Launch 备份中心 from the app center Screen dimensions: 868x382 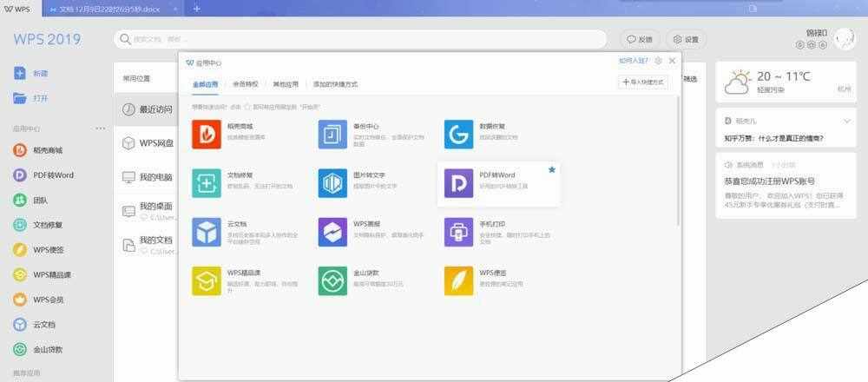tap(332, 135)
